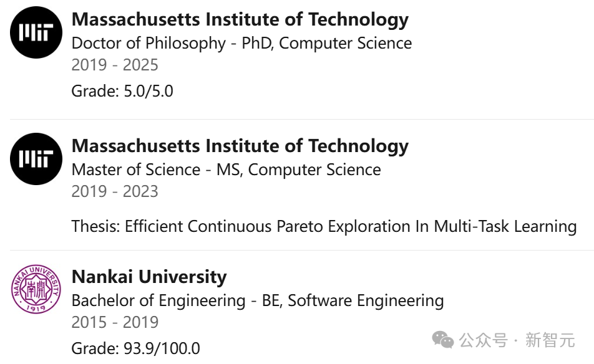This screenshot has width=594, height=364.
Task: Click the 公众号 · 新智元 watermark text
Action: coord(517,340)
